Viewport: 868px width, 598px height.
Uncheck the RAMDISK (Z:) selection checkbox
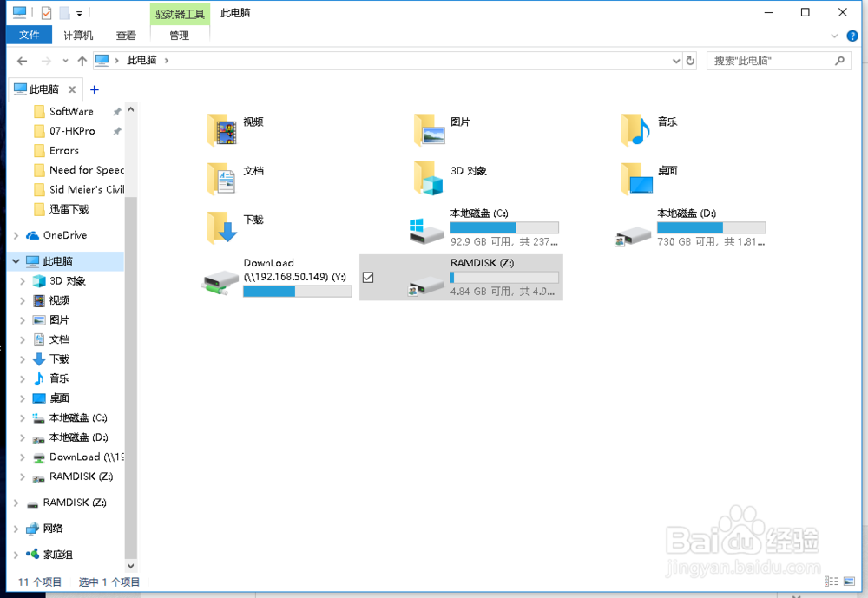click(x=368, y=278)
